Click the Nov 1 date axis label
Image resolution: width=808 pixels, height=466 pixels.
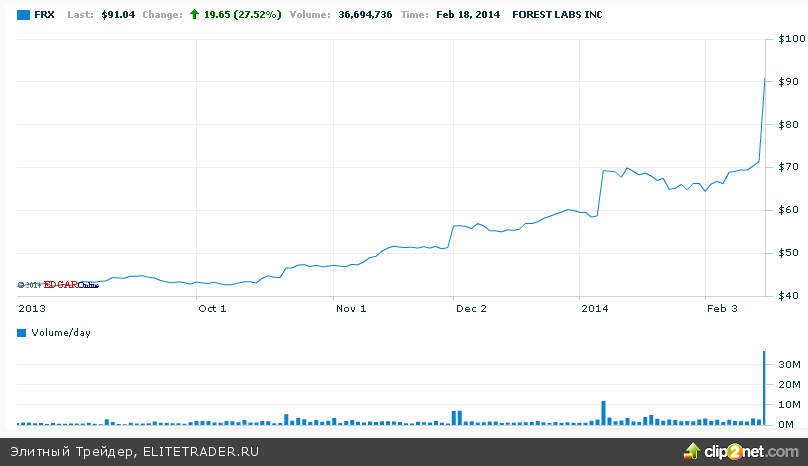(x=351, y=309)
